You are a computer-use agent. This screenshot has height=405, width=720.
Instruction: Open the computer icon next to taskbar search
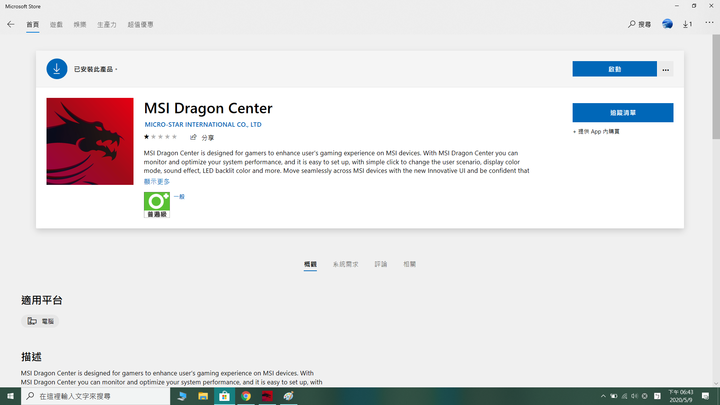coord(182,396)
